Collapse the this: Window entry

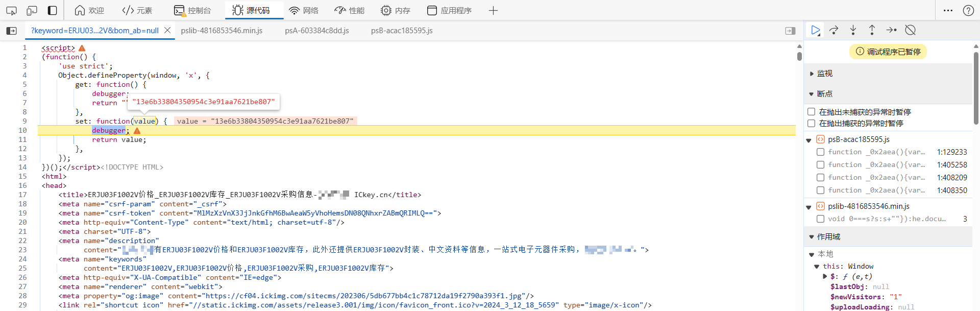coord(817,267)
